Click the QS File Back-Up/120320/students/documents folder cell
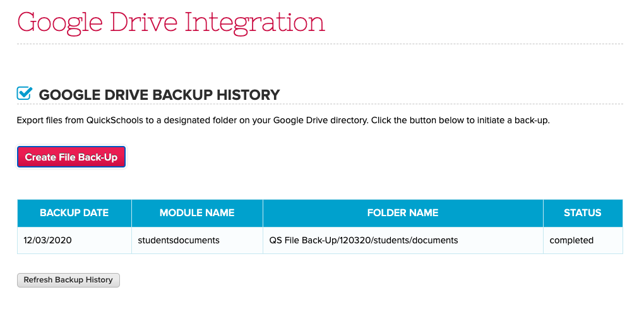The image size is (644, 316). point(403,240)
